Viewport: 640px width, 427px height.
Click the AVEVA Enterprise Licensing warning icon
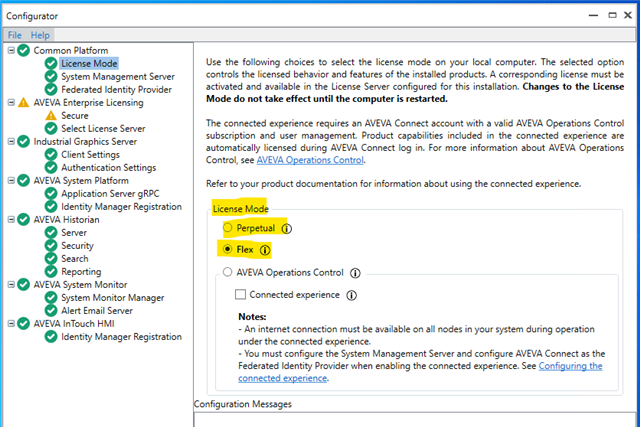pyautogui.click(x=24, y=102)
